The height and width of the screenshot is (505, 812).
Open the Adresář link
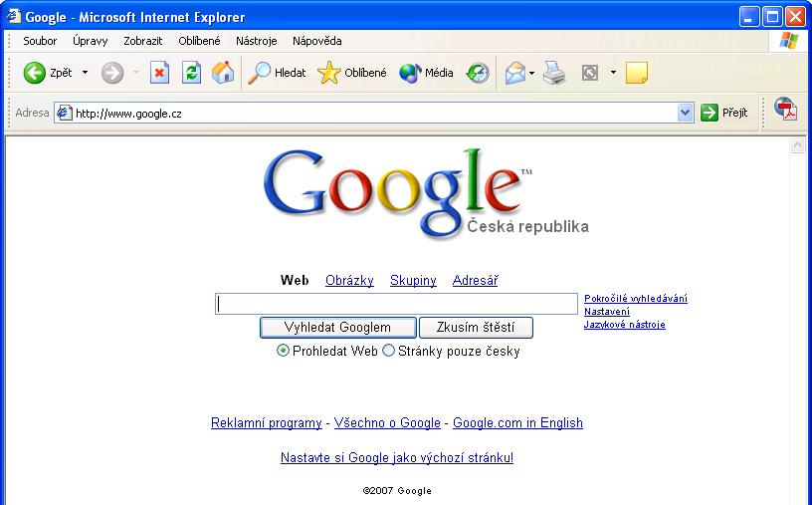pos(476,281)
